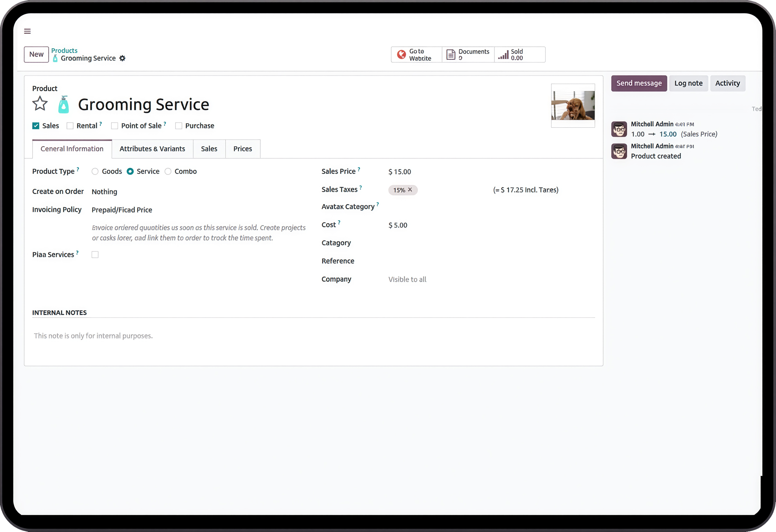776x532 pixels.
Task: Open the Rental help question mark
Action: (101, 123)
